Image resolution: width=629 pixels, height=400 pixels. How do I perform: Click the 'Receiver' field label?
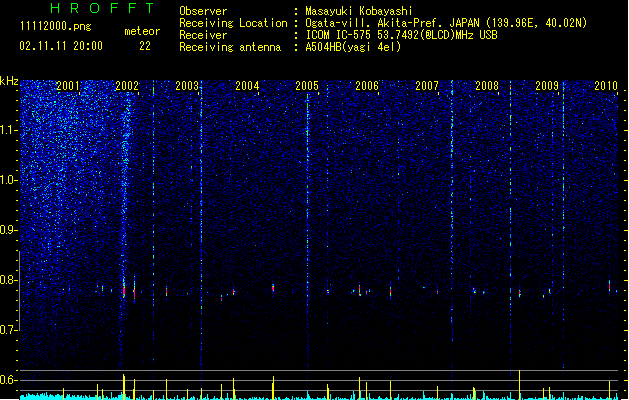(203, 35)
